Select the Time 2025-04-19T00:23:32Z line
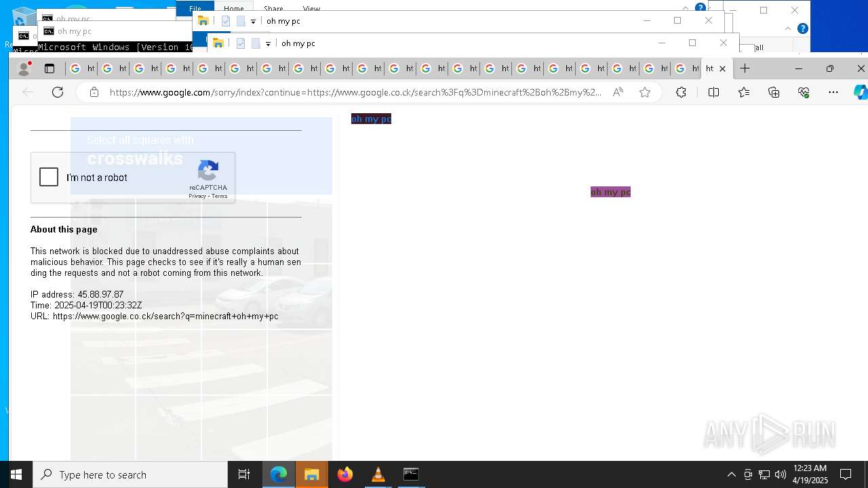Image resolution: width=868 pixels, height=488 pixels. [86, 305]
